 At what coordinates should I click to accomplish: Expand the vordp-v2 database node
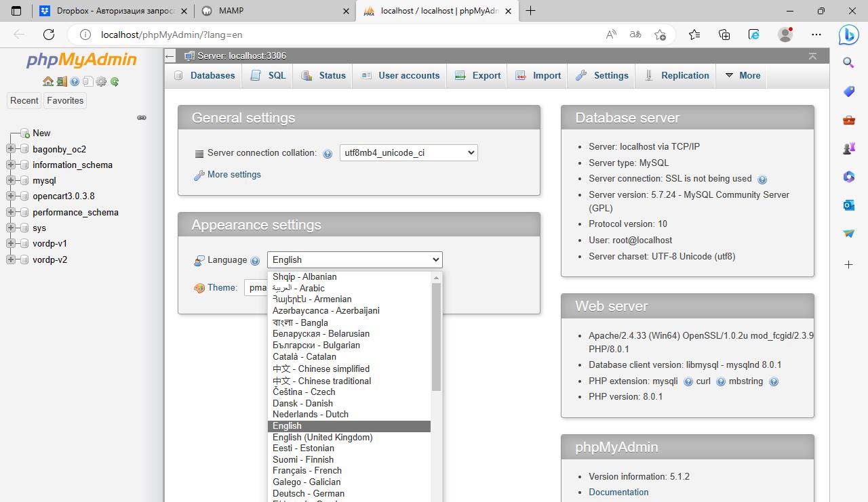pyautogui.click(x=11, y=259)
